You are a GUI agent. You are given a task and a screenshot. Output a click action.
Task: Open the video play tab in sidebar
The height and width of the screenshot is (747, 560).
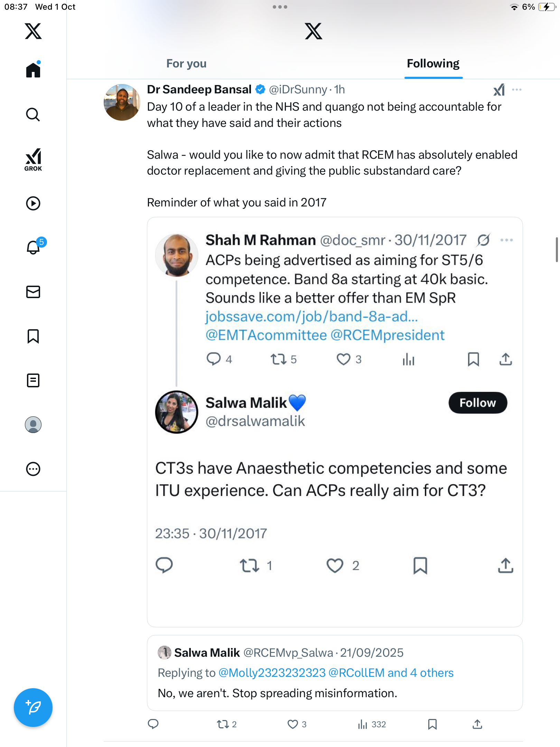(x=33, y=203)
